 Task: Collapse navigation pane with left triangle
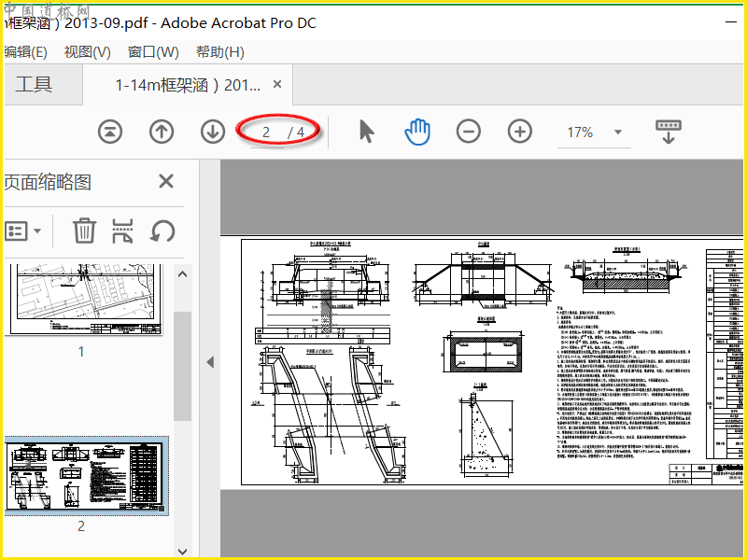(x=210, y=362)
